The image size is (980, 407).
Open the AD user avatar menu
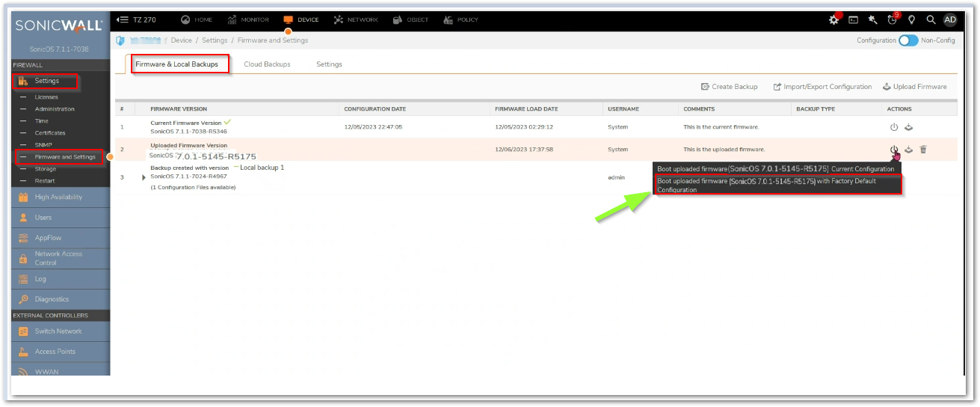click(x=950, y=20)
